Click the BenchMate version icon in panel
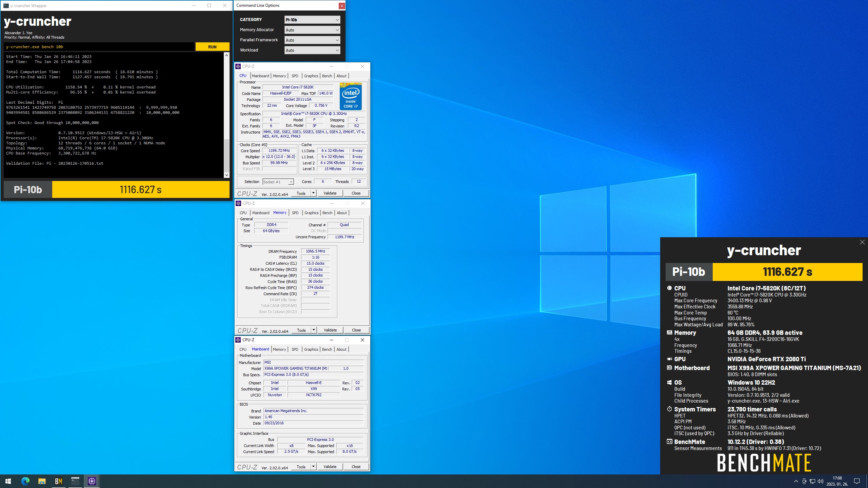 click(669, 442)
